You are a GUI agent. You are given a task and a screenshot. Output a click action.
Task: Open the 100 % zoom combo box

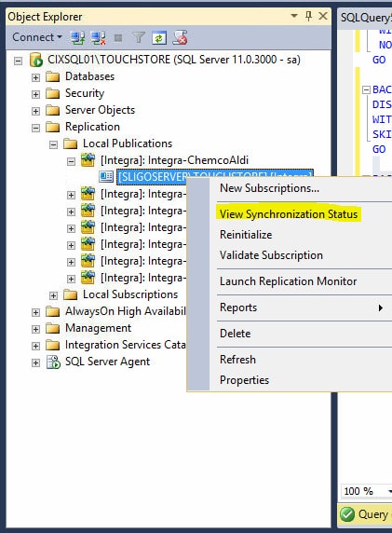pos(366,491)
